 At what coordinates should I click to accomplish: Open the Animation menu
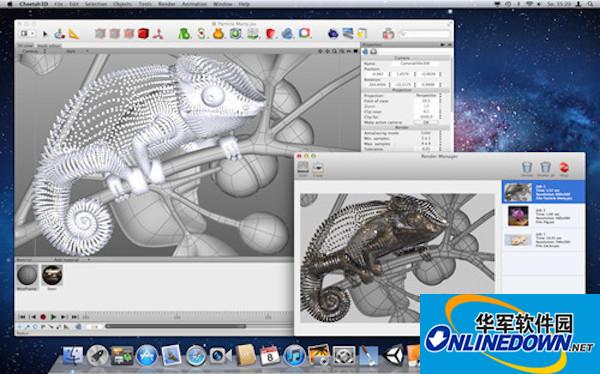pos(194,4)
